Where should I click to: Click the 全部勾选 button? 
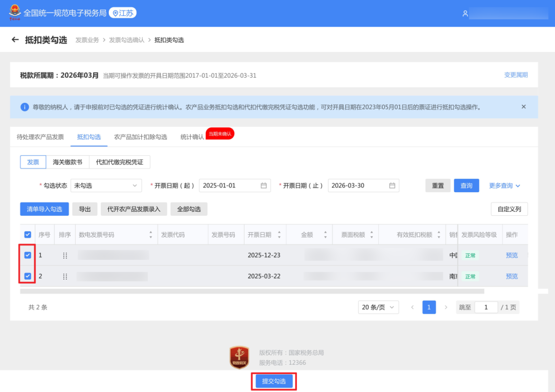click(x=189, y=209)
